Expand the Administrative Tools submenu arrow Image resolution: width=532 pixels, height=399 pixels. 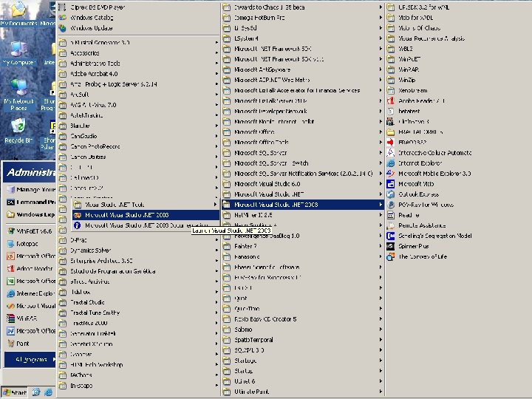[x=216, y=64]
